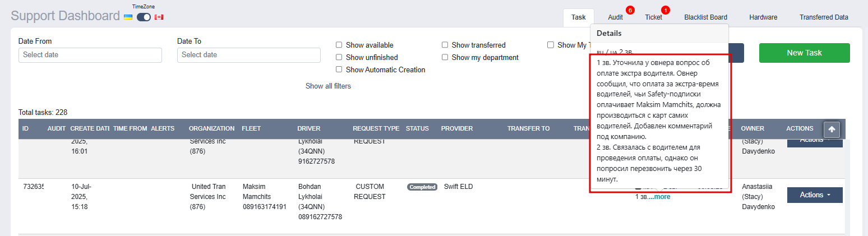Enable Show transferred checkbox
The image size is (868, 236).
pos(445,45)
